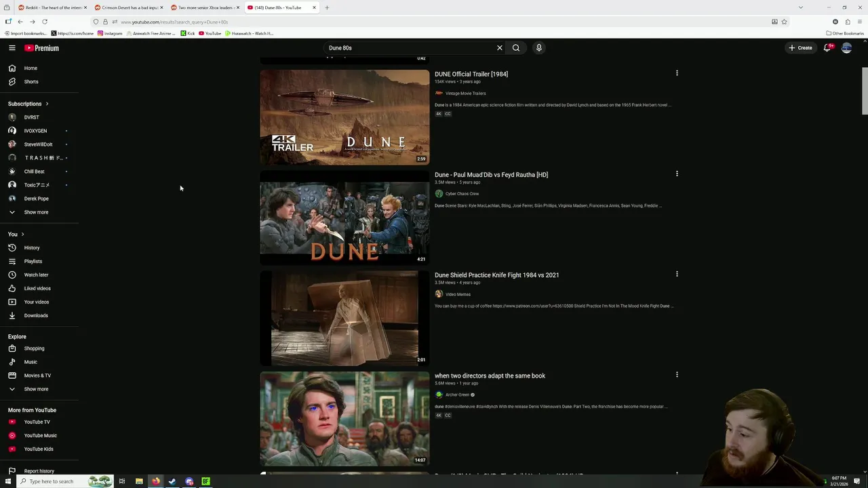Viewport: 868px width, 488px height.
Task: Play the Paul Muad'Dib vs Feyd Rautha thumbnail
Action: pyautogui.click(x=344, y=218)
